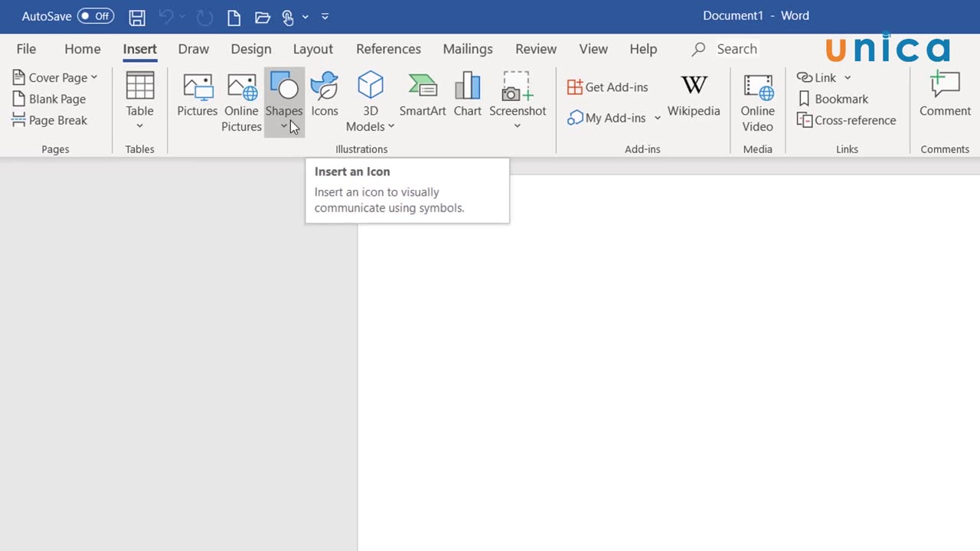This screenshot has width=980, height=551.
Task: Expand the Shapes dropdown arrow
Action: 284,126
